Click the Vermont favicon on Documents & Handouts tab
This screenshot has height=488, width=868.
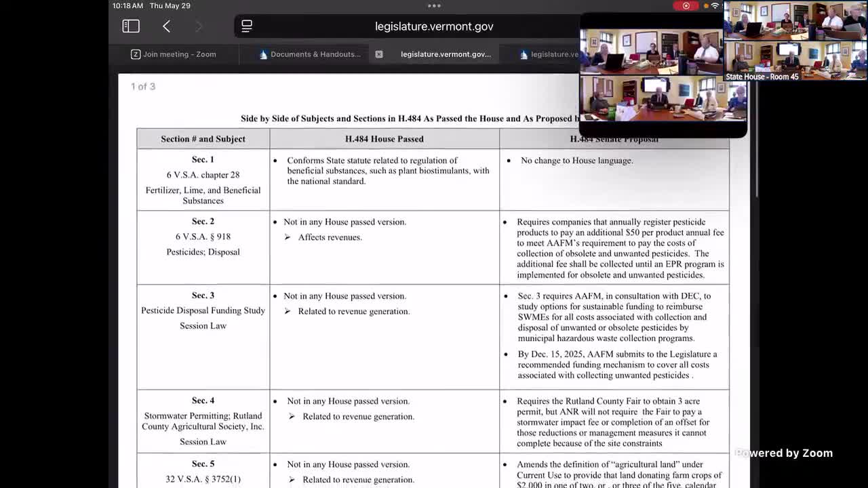click(x=263, y=54)
